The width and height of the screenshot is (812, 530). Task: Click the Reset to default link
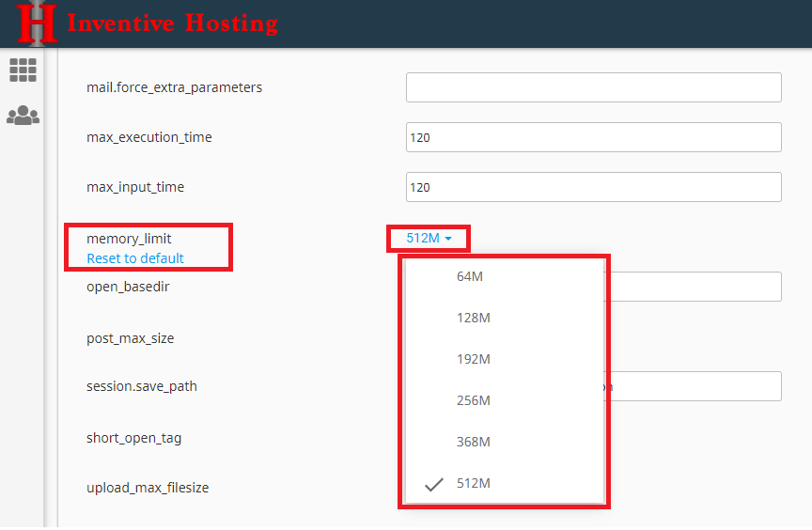[x=135, y=258]
